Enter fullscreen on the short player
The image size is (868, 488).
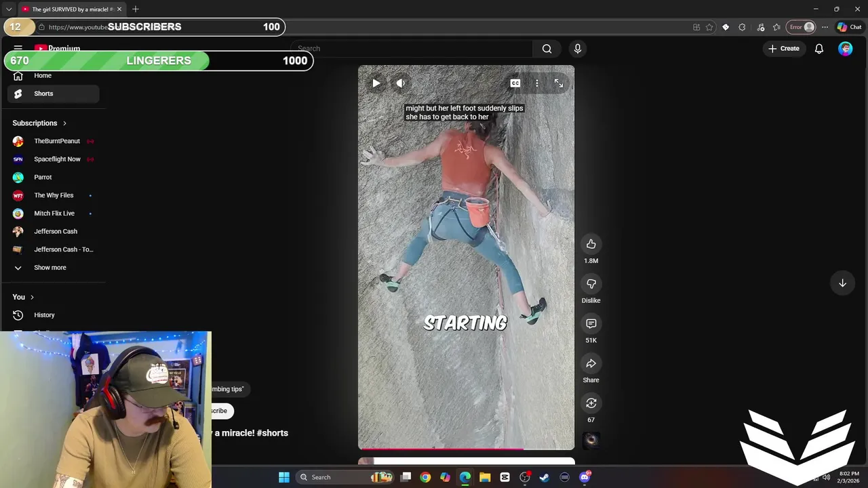coord(559,83)
